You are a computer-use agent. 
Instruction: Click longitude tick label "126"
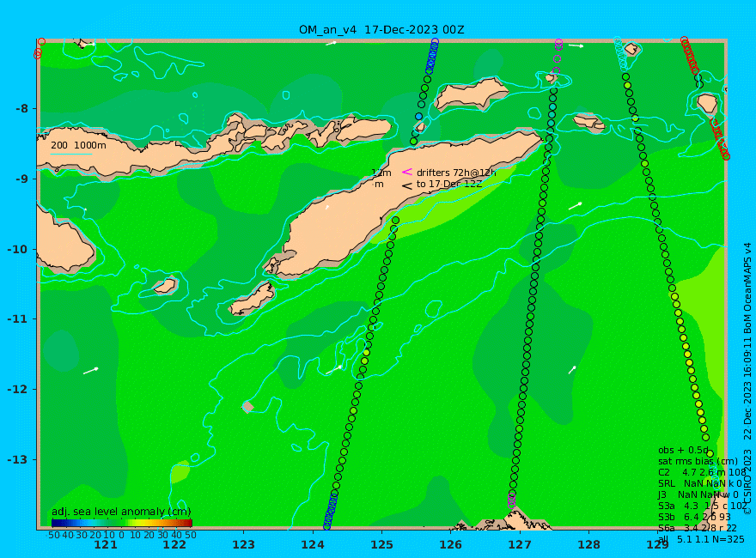click(451, 544)
